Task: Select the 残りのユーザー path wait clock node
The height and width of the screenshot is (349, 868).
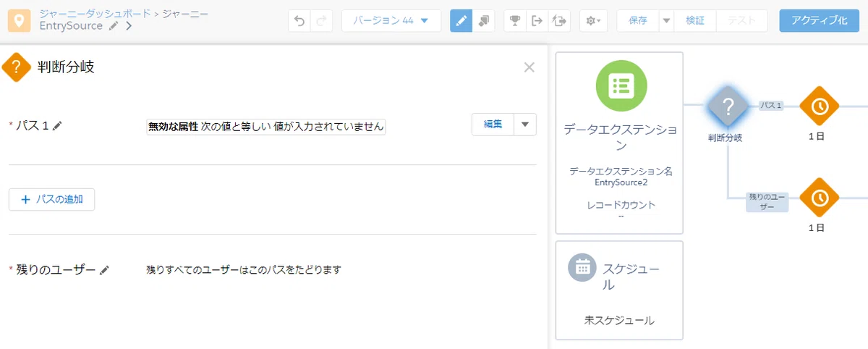Action: [819, 198]
